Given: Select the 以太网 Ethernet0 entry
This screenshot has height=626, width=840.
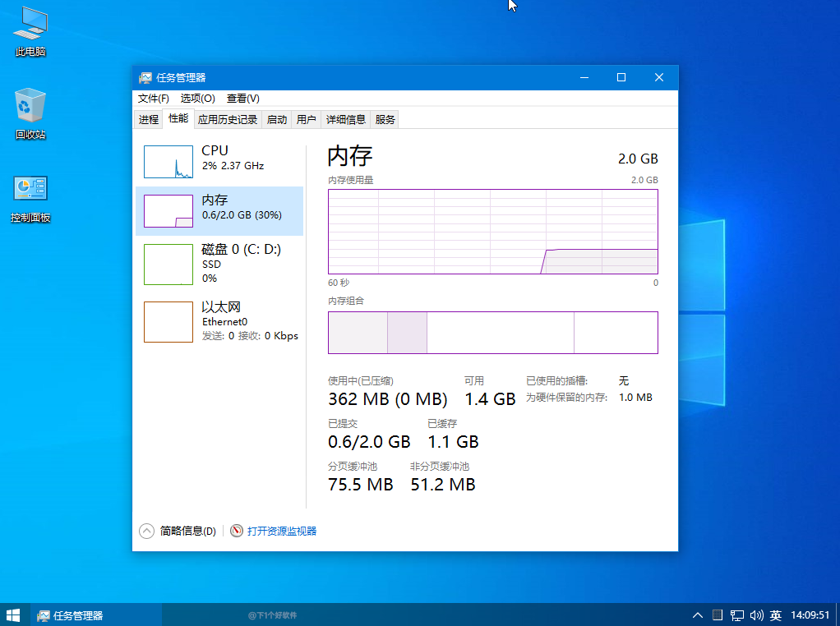Looking at the screenshot, I should click(x=219, y=321).
